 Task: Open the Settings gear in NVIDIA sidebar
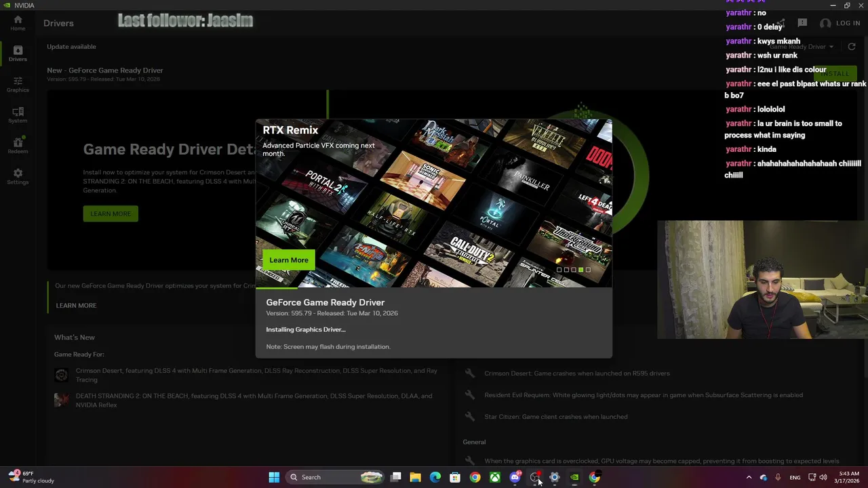click(x=18, y=176)
